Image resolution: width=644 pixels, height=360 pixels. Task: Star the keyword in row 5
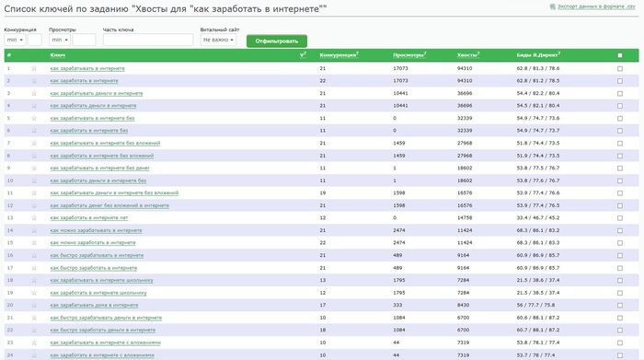coord(34,119)
